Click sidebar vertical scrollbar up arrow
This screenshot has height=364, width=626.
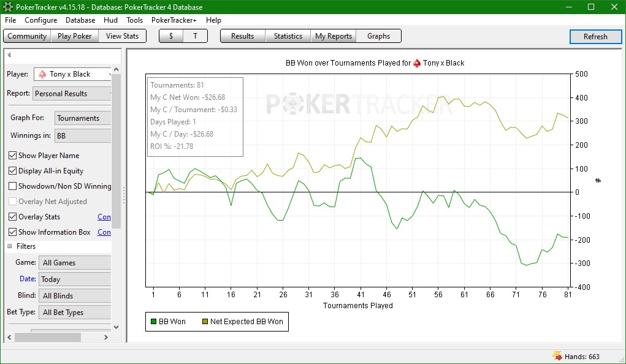point(116,69)
